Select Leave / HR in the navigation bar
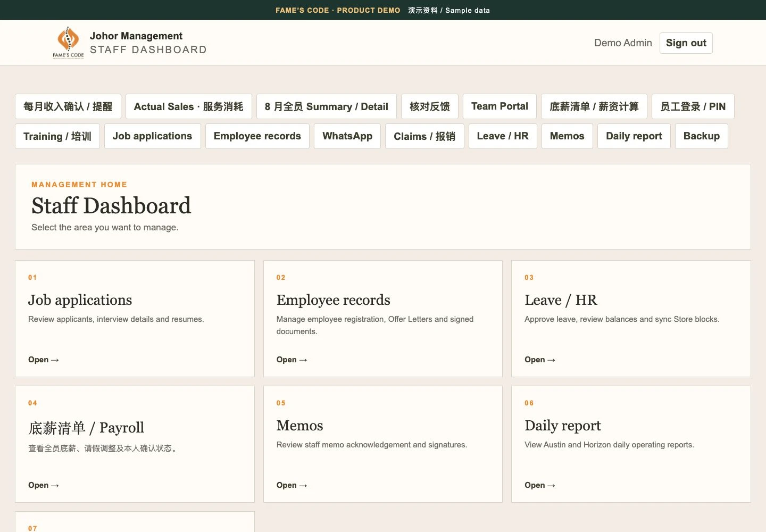The height and width of the screenshot is (532, 766). (503, 136)
